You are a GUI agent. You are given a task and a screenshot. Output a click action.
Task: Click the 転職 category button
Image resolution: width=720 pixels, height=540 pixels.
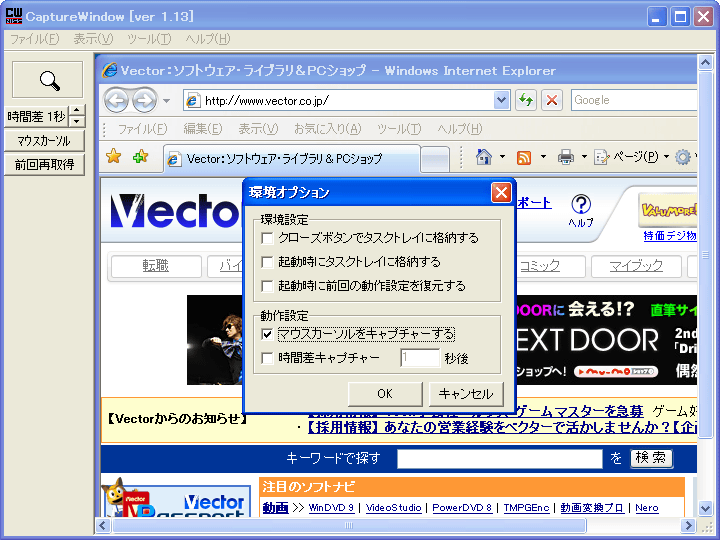tap(156, 266)
